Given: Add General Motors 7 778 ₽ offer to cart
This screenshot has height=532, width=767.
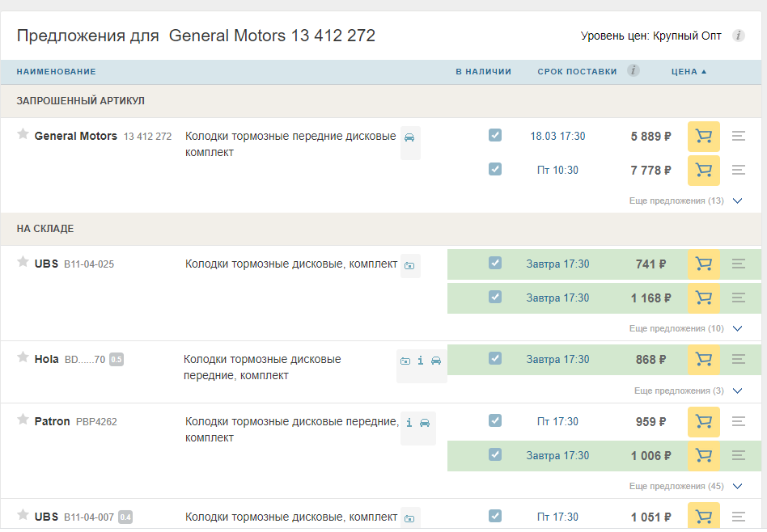Looking at the screenshot, I should (x=703, y=170).
